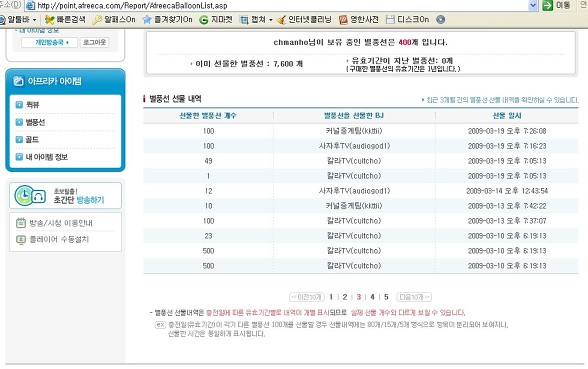Select the balloon count 10 cell

208,206
